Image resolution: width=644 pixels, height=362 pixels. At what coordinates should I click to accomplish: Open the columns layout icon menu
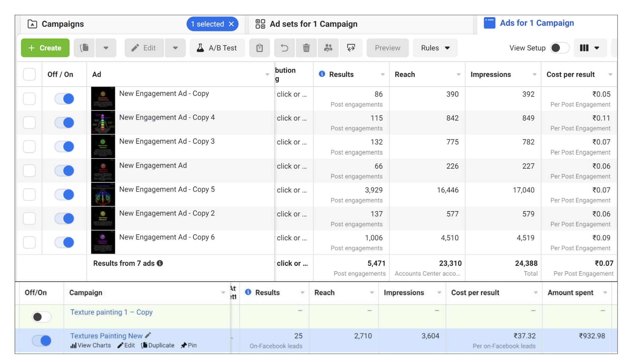click(590, 48)
